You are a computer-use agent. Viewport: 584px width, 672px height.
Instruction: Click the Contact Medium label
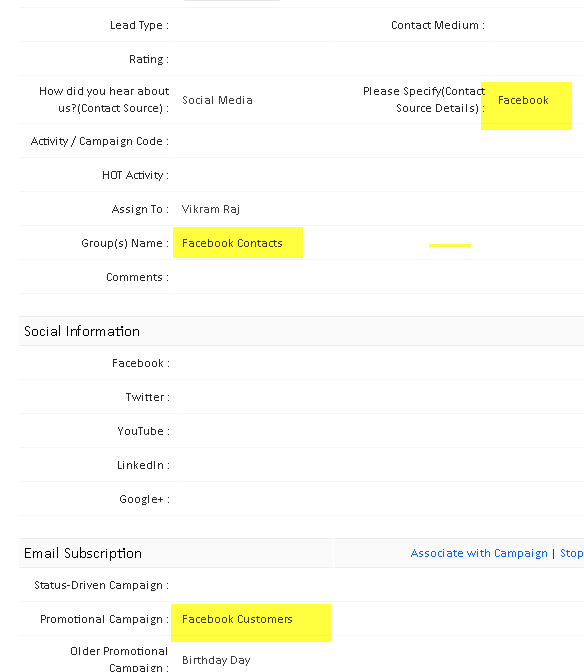tap(437, 25)
